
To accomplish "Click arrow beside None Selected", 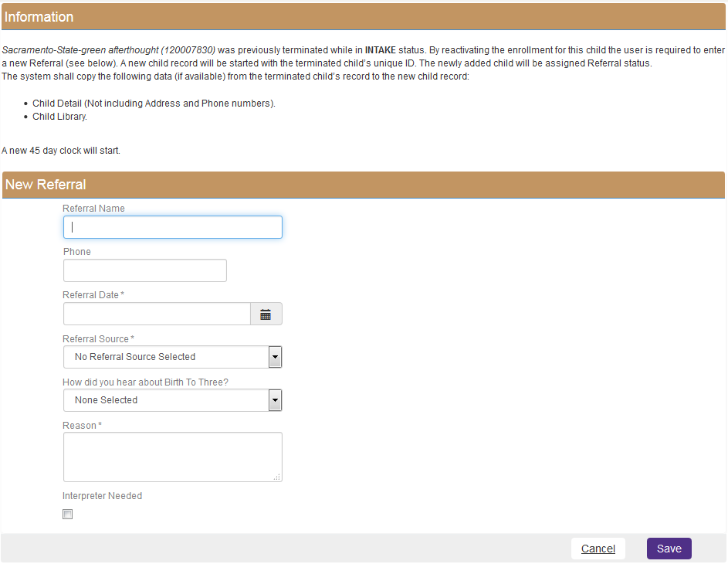I will tap(275, 400).
